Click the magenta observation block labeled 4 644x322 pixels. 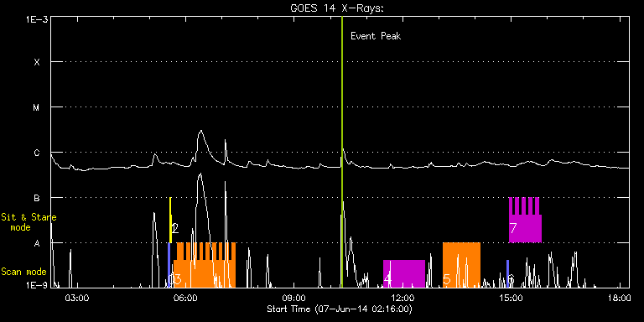click(x=404, y=273)
